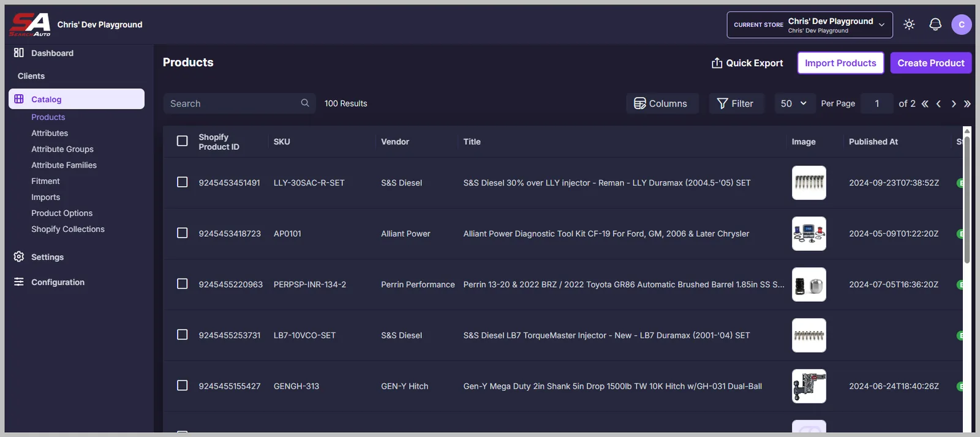This screenshot has height=437, width=980.
Task: Open Settings in the sidebar
Action: [x=47, y=257]
